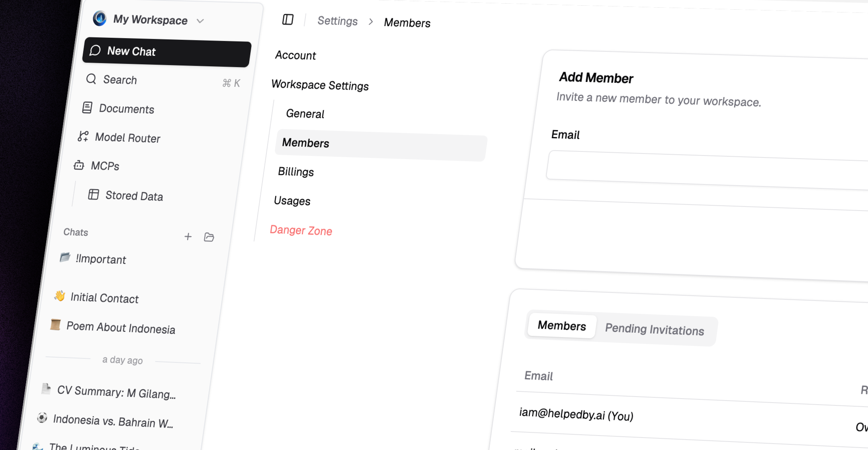Viewport: 868px width, 450px height.
Task: Go to General workspace settings
Action: click(305, 114)
